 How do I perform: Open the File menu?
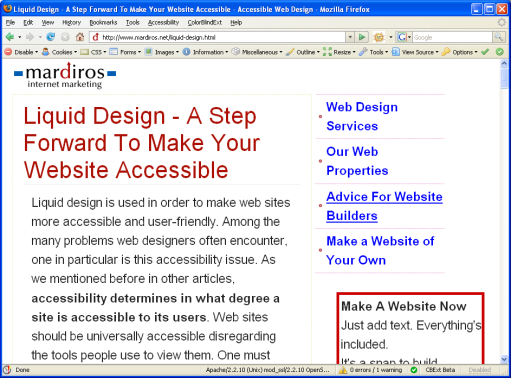(x=10, y=22)
